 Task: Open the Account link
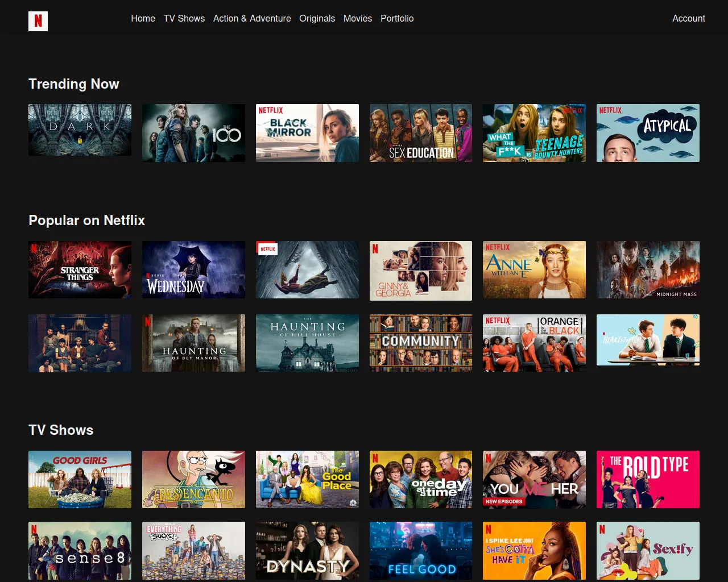[689, 18]
